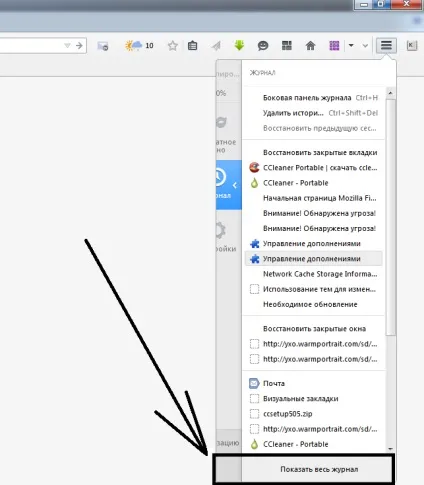Click Restore Closed Tabs entry
Image resolution: width=424 pixels, height=485 pixels.
(x=314, y=153)
